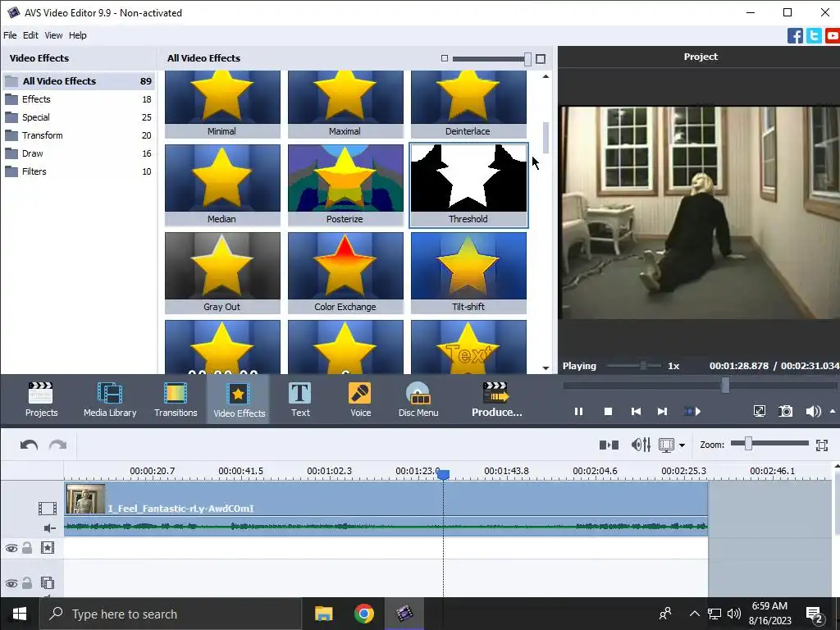Open the View menu
The height and width of the screenshot is (630, 840).
click(x=53, y=35)
